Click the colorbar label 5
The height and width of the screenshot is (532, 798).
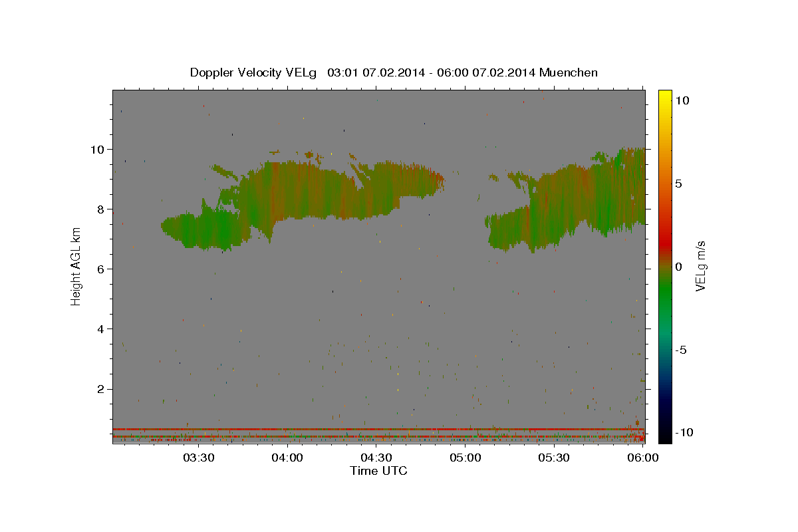(678, 184)
